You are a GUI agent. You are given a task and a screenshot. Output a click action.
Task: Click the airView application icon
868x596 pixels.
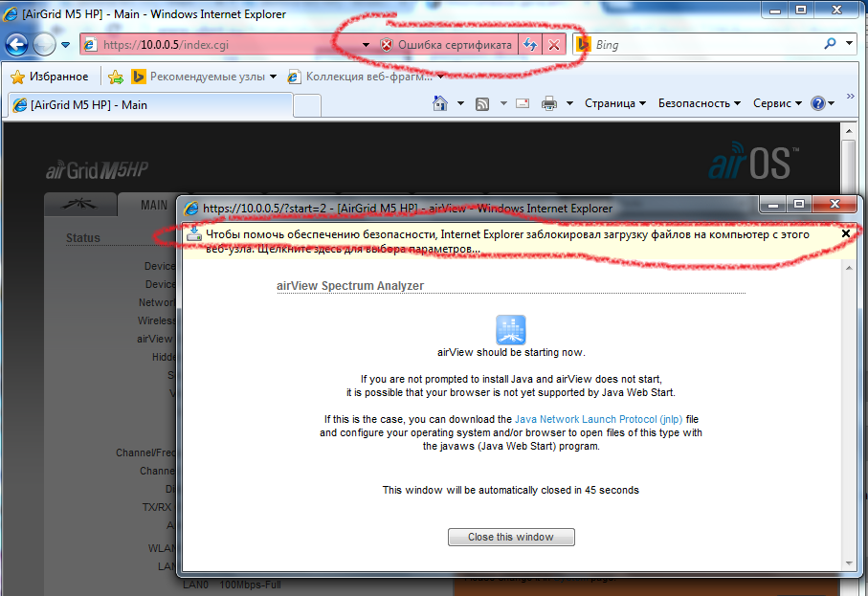click(510, 330)
